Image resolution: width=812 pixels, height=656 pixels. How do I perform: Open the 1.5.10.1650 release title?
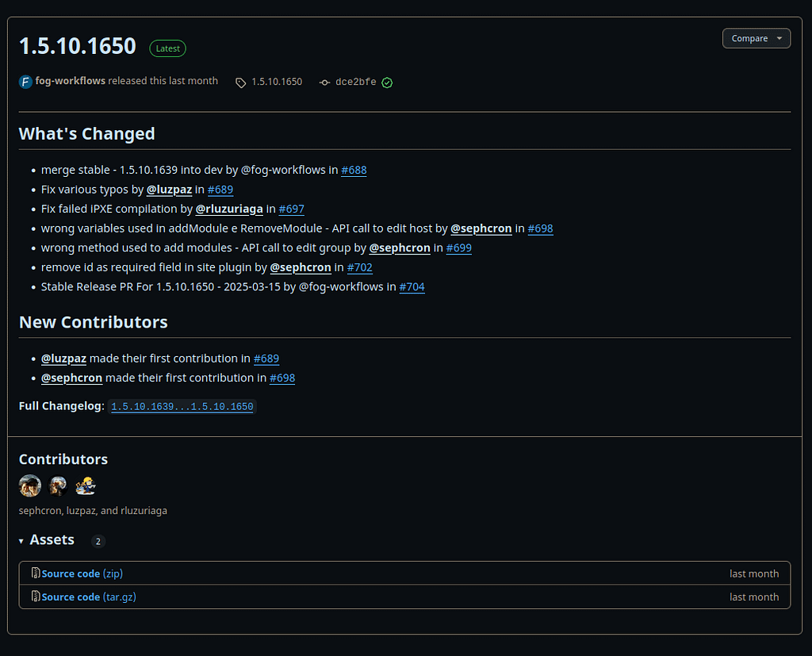coord(78,46)
